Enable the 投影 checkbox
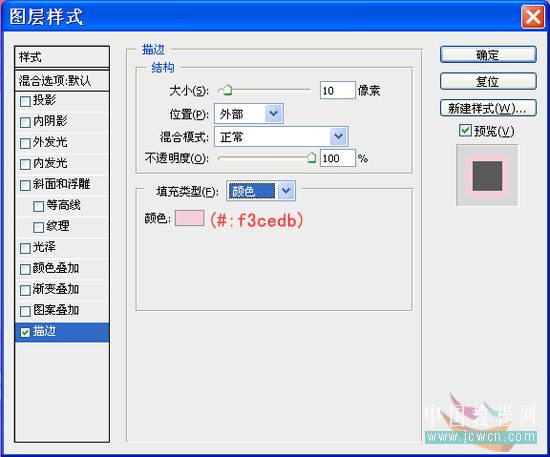This screenshot has width=550, height=457. [x=25, y=102]
